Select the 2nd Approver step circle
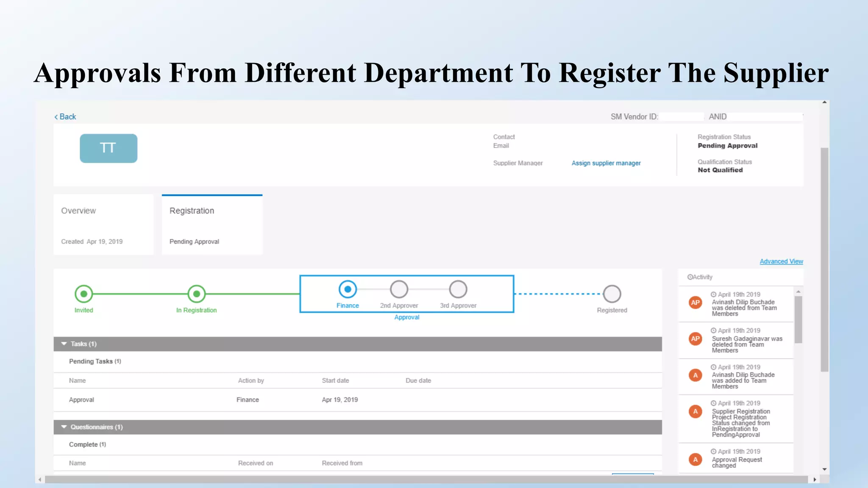Image resolution: width=868 pixels, height=488 pixels. [x=399, y=289]
